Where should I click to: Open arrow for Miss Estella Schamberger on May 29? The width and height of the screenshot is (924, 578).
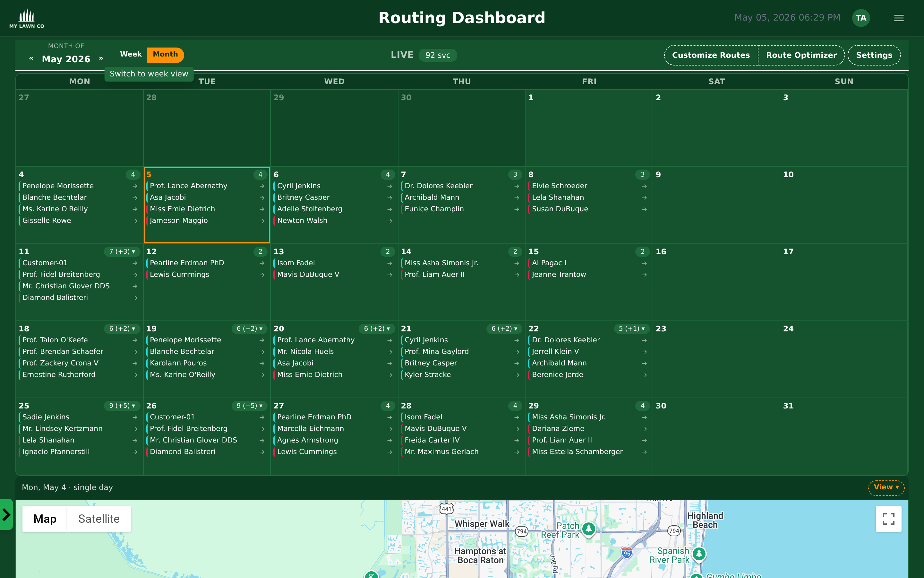(644, 452)
